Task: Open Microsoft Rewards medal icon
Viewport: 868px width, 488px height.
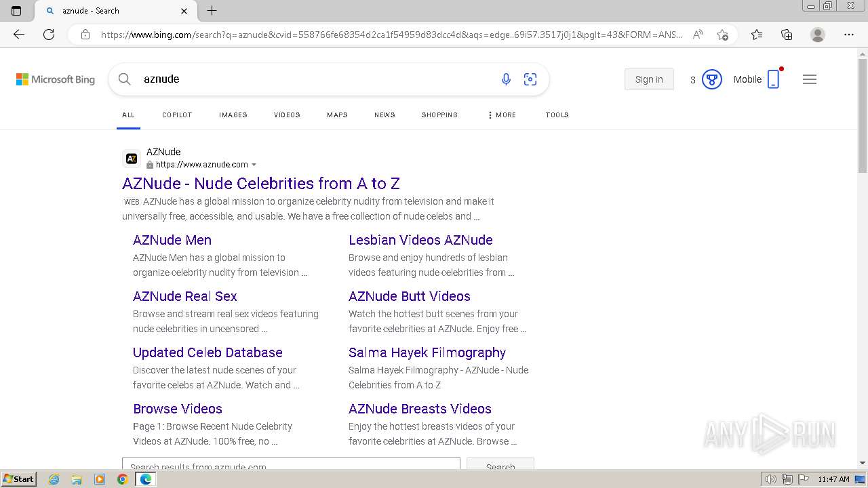Action: 711,79
